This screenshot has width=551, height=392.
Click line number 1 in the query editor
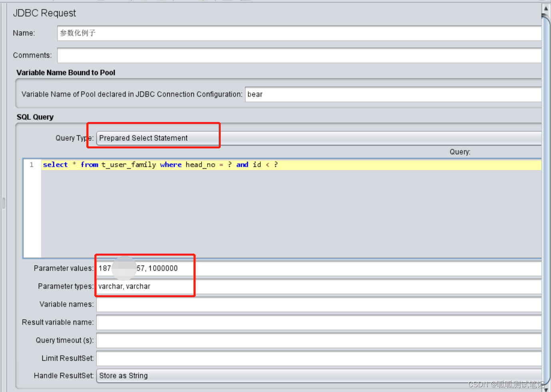(31, 164)
